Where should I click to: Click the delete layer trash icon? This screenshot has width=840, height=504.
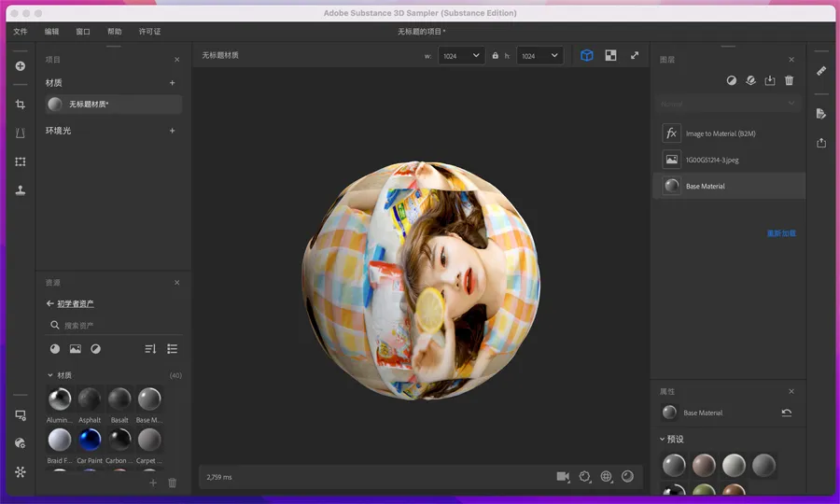[790, 81]
